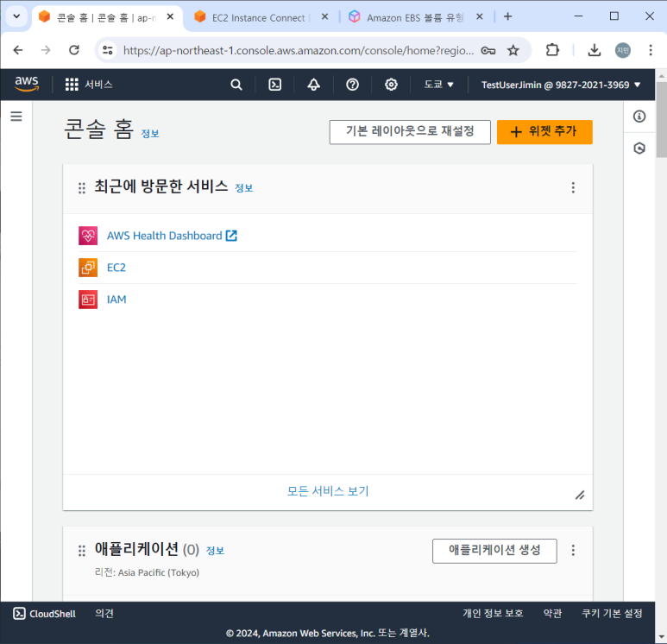Screen dimensions: 667x644
Task: Open the recently visited widget options menu
Action: click(x=573, y=187)
